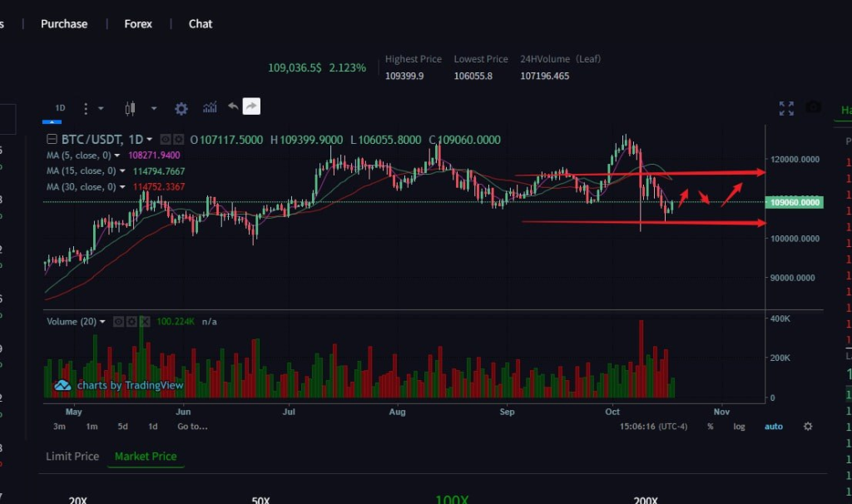
Task: Collapse the BTC/USDT legend box
Action: point(52,140)
